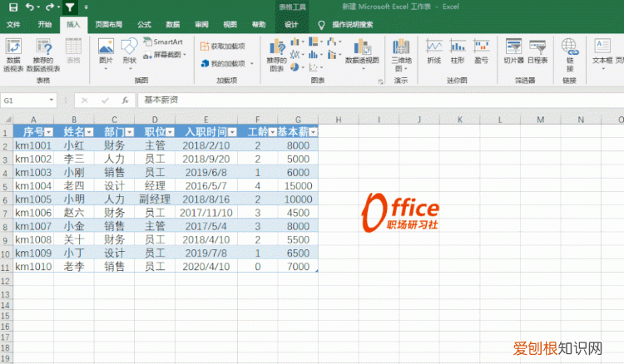Open the 姓名 column filter dropdown
The height and width of the screenshot is (364, 624).
[89, 132]
